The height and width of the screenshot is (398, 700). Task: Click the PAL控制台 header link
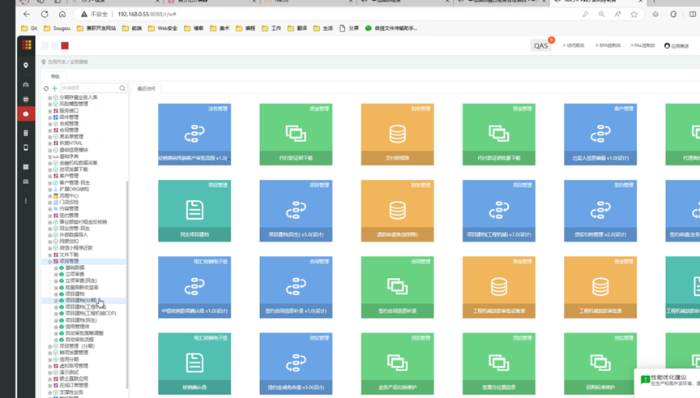click(x=642, y=46)
